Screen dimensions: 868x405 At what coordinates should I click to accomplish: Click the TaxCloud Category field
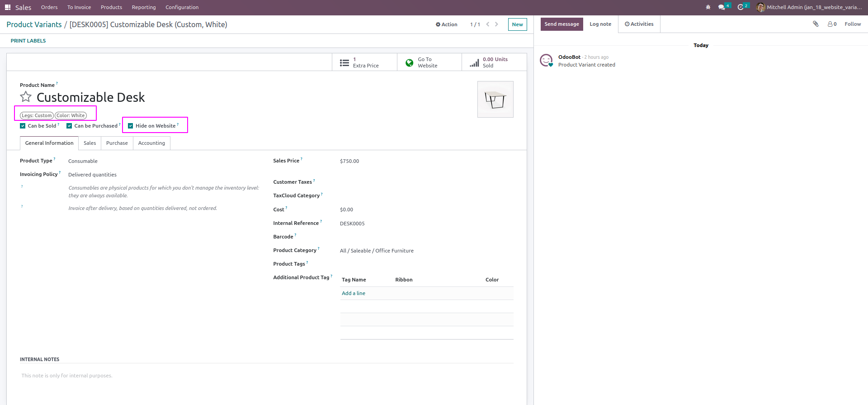pyautogui.click(x=426, y=195)
